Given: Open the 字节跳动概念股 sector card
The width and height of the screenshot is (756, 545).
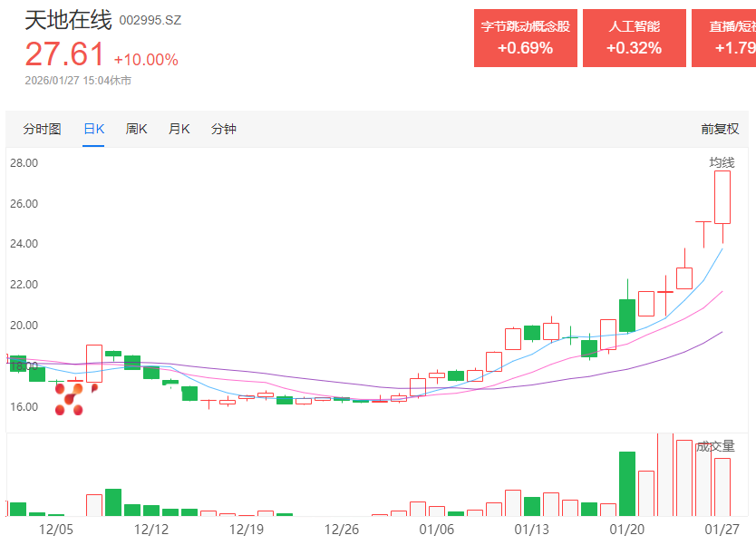Looking at the screenshot, I should [525, 37].
